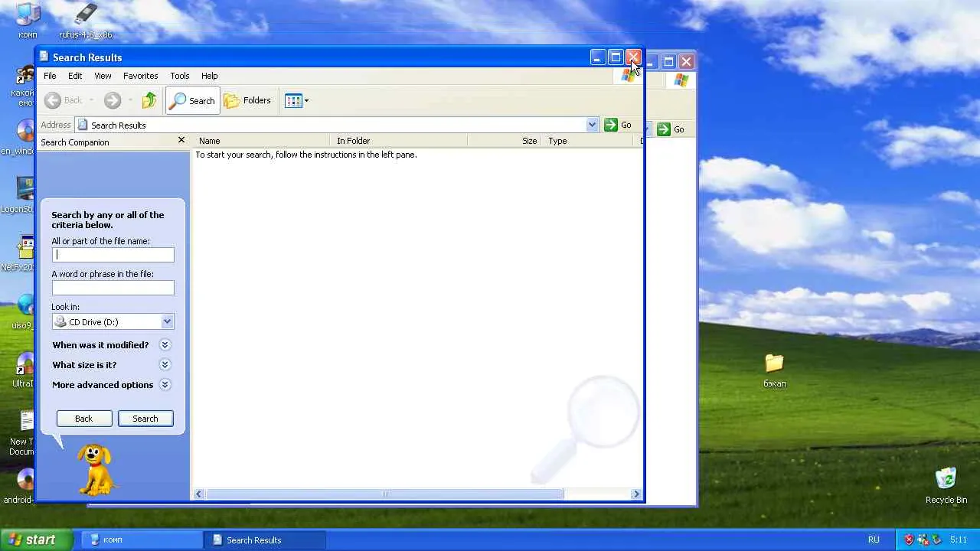Expand 'When was it modified?' options

tap(165, 345)
